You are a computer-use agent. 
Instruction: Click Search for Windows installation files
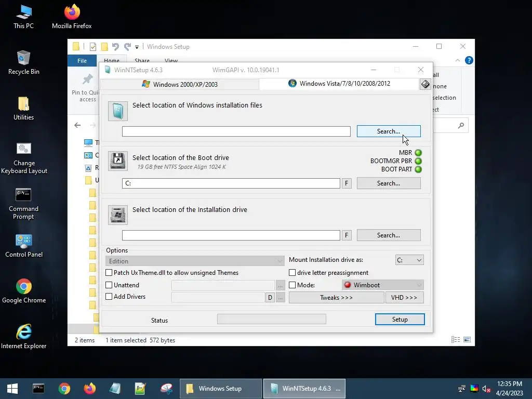pyautogui.click(x=389, y=131)
